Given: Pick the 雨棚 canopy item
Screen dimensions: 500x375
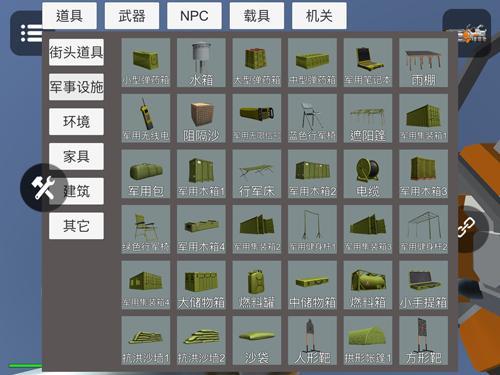Looking at the screenshot, I should [x=423, y=63].
